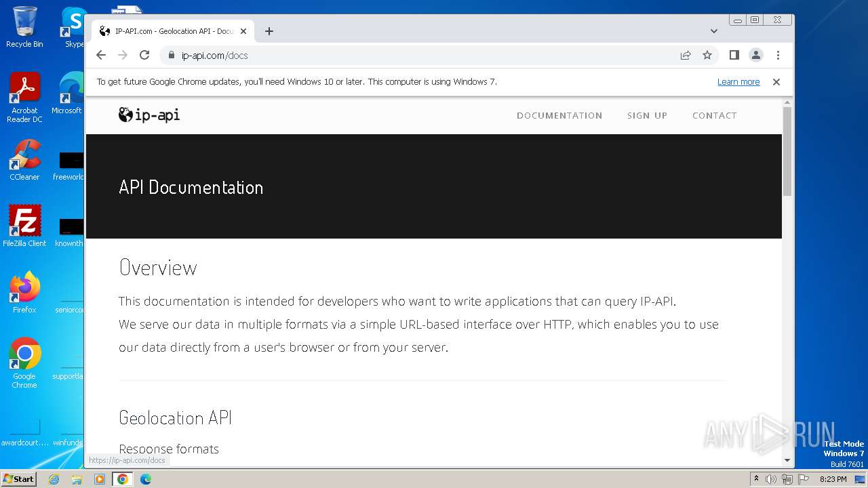
Task: Open Acrobat Reader DC desktop icon
Action: (24, 98)
